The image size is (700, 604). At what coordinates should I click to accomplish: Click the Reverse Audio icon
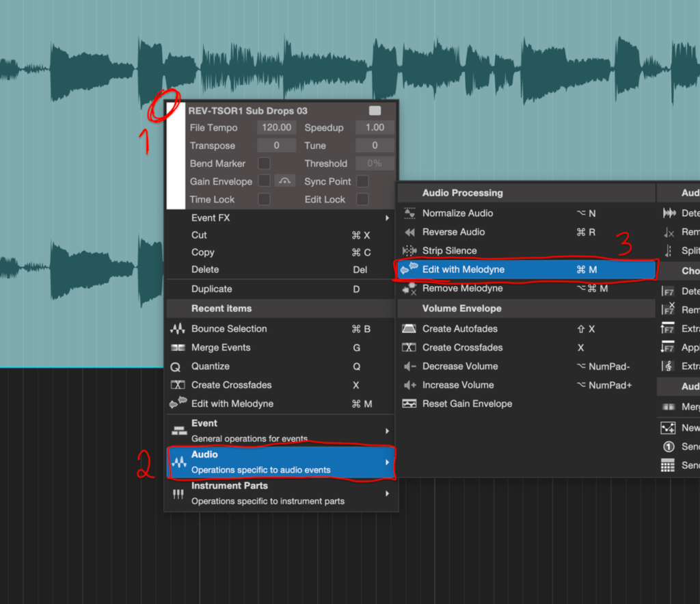[409, 233]
